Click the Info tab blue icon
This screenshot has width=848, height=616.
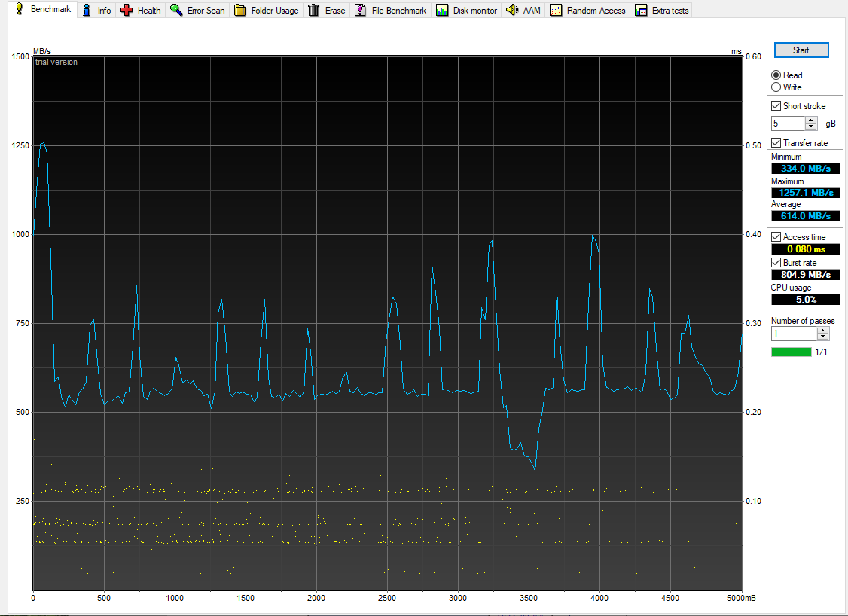[87, 10]
